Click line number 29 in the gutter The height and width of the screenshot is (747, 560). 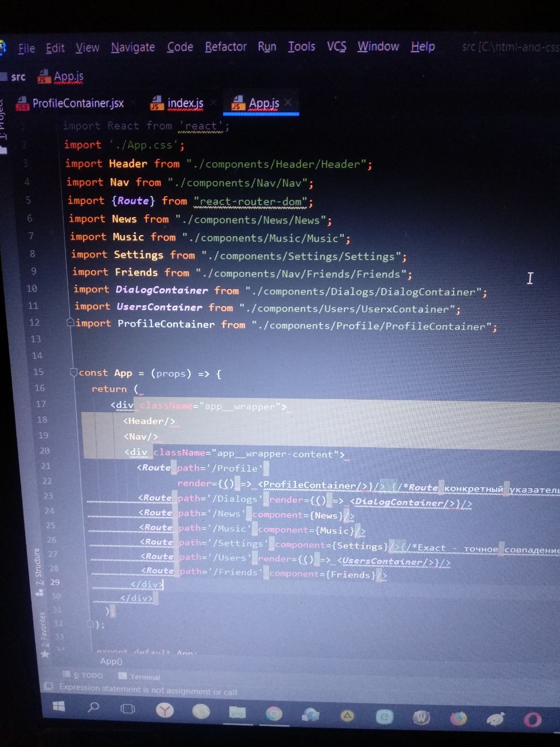click(x=55, y=582)
